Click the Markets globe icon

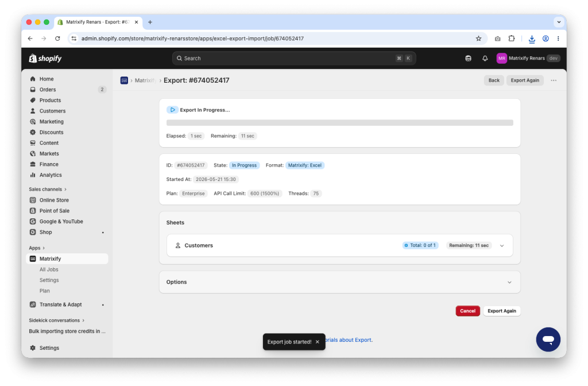[x=33, y=154]
